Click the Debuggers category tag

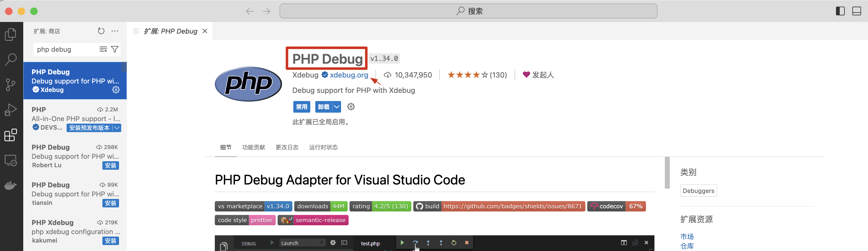coord(698,191)
